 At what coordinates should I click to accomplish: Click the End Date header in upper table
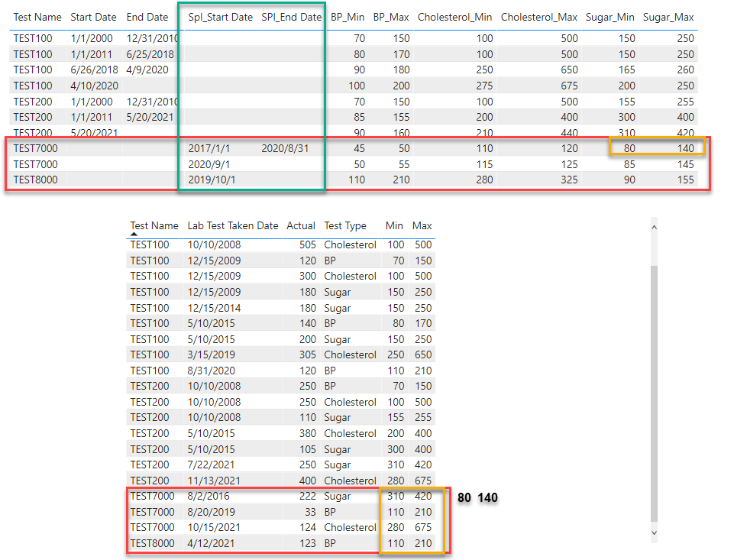[147, 18]
